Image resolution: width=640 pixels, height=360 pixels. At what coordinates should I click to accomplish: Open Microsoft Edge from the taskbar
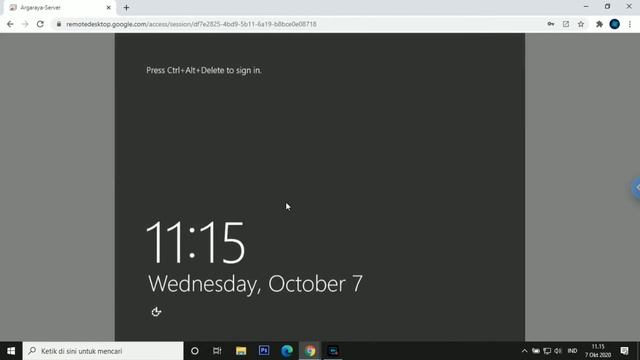tap(287, 351)
